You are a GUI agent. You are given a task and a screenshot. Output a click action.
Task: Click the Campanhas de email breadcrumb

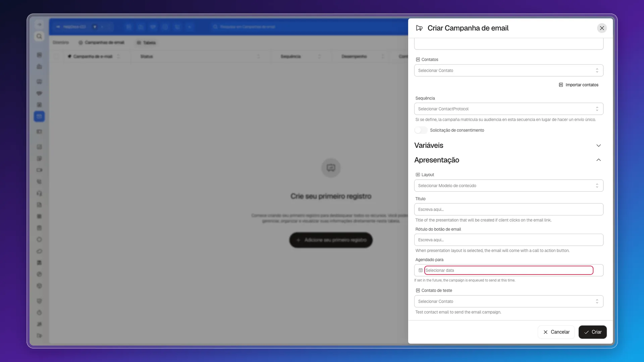[101, 43]
